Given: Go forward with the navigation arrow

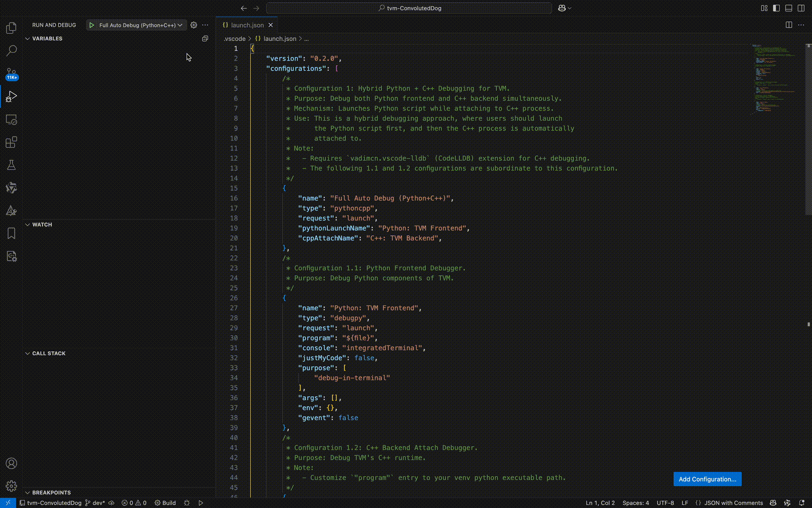Looking at the screenshot, I should point(256,8).
